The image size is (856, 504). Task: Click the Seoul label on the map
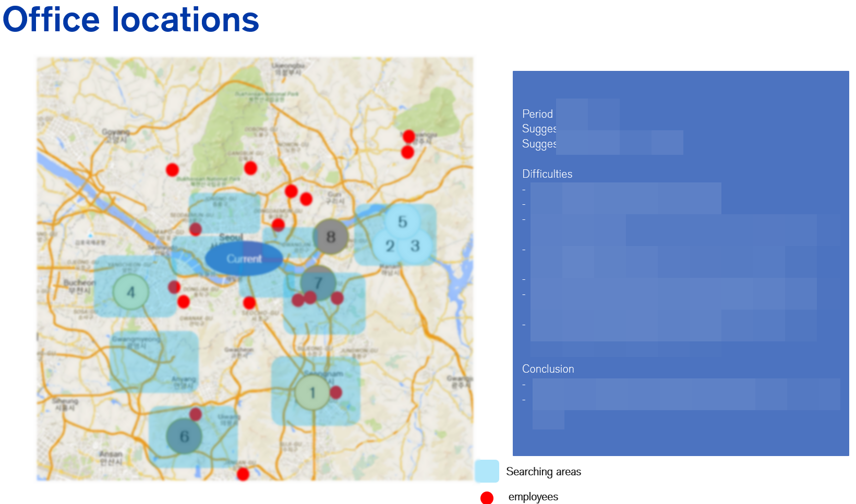pos(231,237)
